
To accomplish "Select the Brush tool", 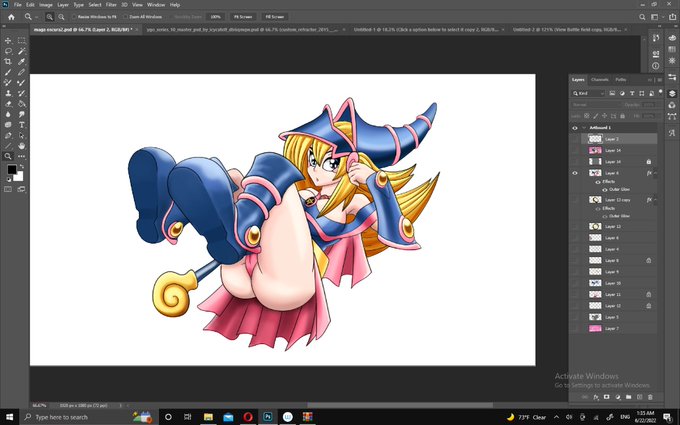I will coord(8,72).
